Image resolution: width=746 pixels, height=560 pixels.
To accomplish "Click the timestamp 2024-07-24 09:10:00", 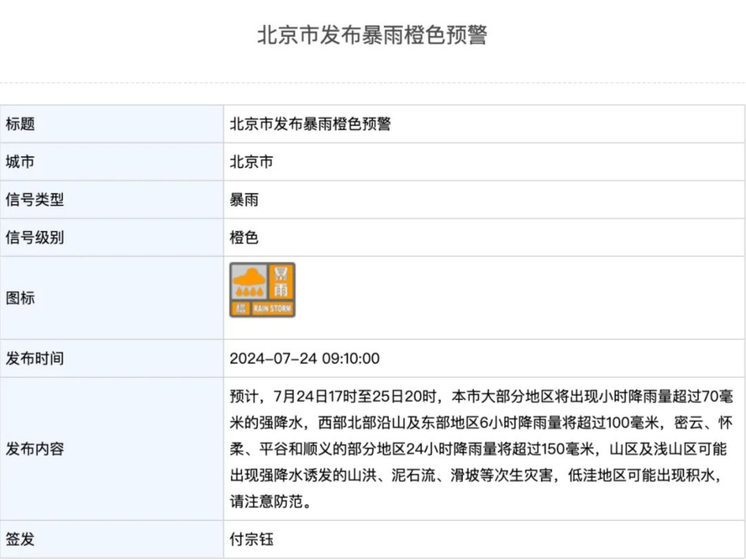I will coord(304,359).
